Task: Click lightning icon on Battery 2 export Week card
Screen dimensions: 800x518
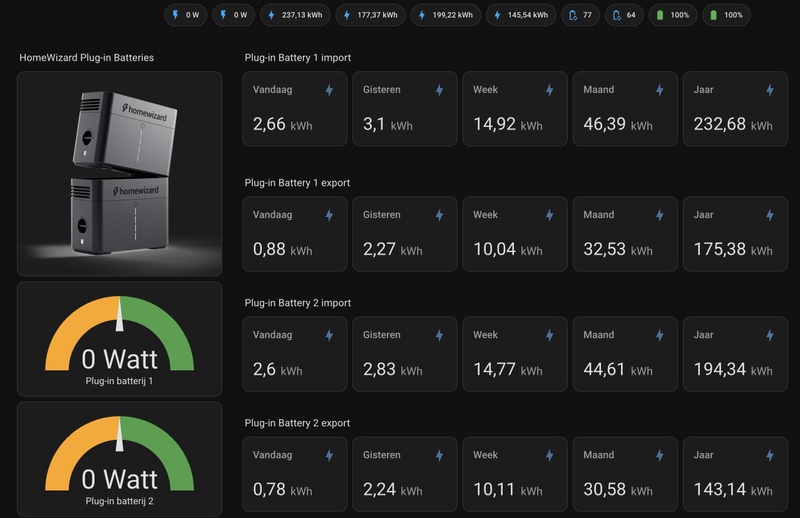Action: coord(550,455)
